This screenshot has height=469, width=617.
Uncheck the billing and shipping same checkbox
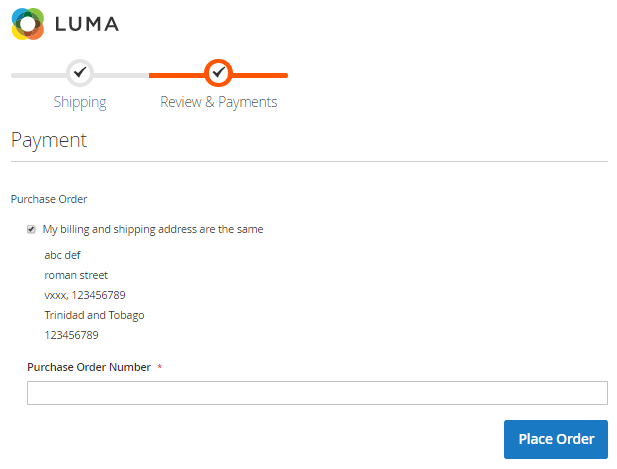pos(31,229)
